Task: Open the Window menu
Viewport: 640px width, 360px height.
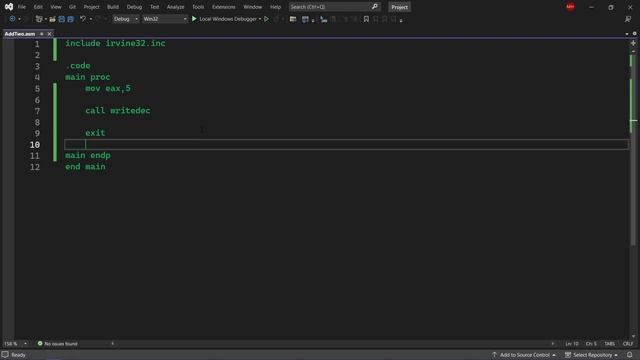Action: pyautogui.click(x=253, y=7)
